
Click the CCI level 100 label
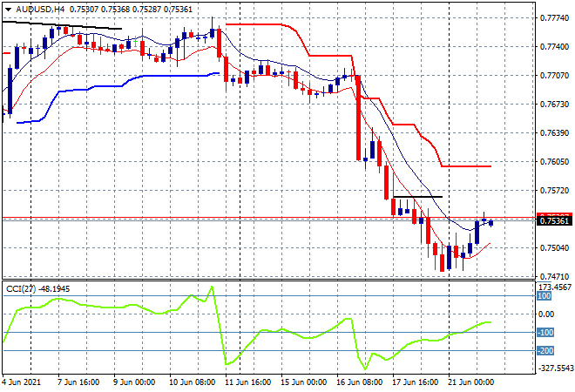tap(545, 296)
